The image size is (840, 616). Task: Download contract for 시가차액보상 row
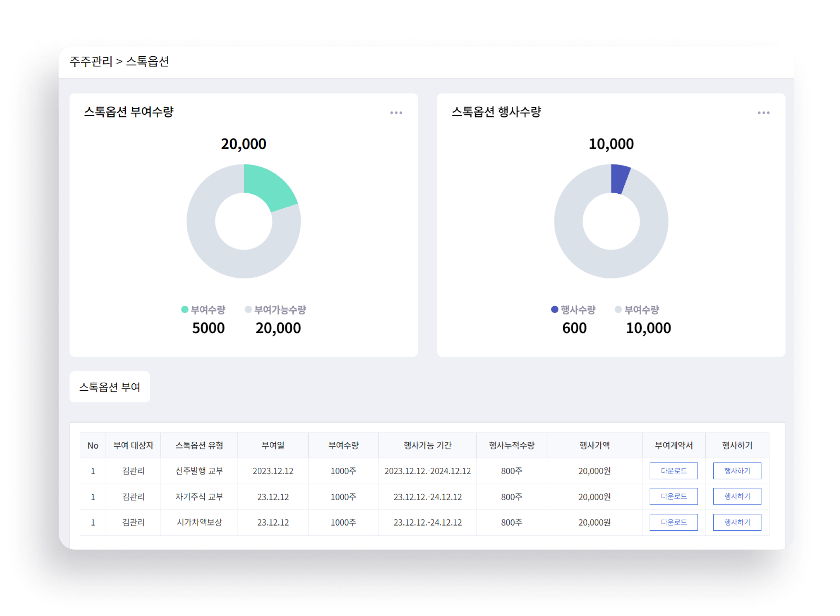point(673,522)
